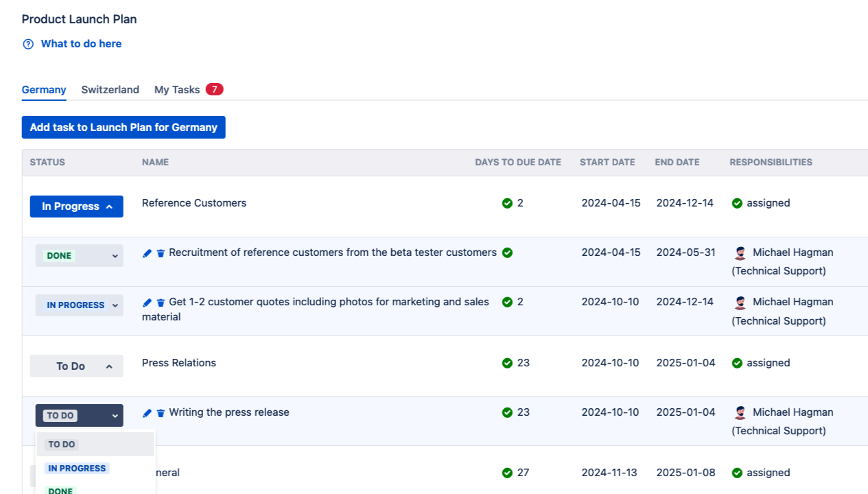Click the Days to Due Date column header

tap(517, 163)
